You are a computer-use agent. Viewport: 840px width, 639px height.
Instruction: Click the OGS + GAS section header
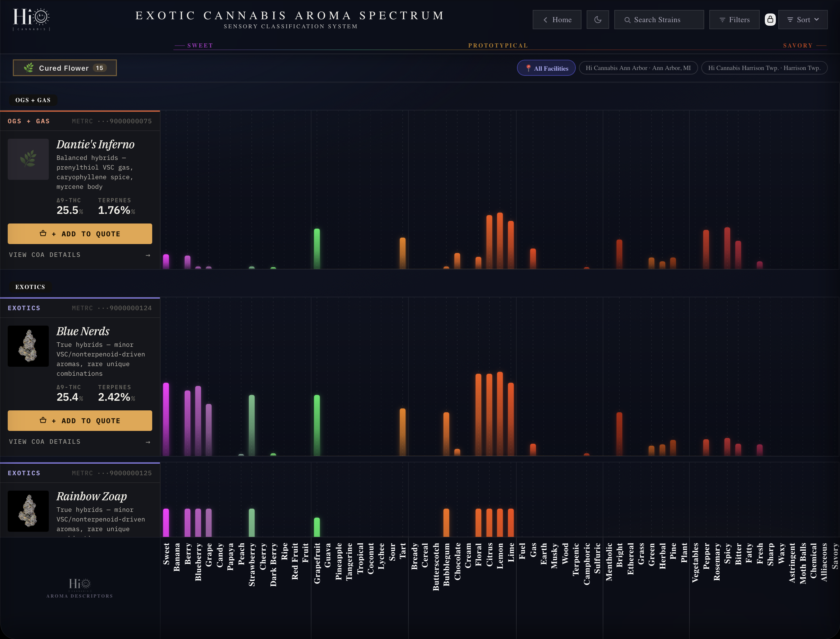point(33,100)
